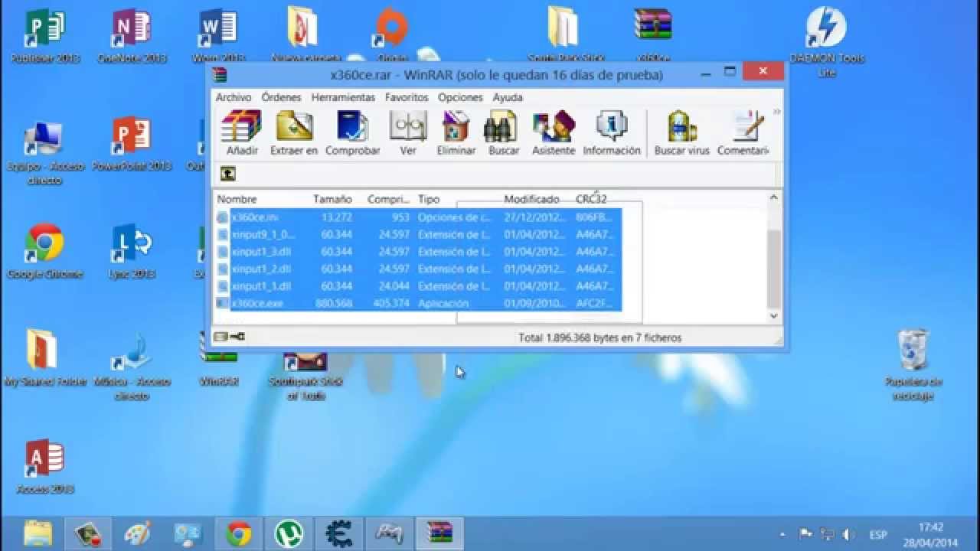980x551 pixels.
Task: Open uTorrent from the taskbar
Action: pyautogui.click(x=289, y=533)
